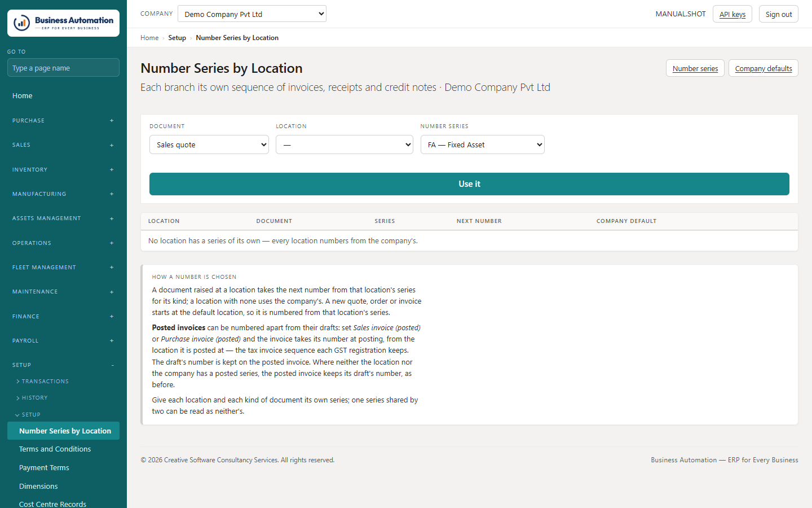Open Dimensions page
812x508 pixels.
tap(63, 487)
